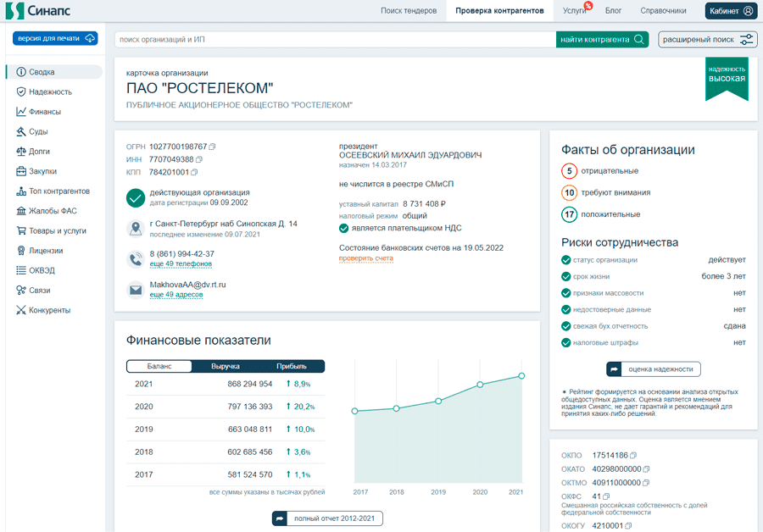Click the Конкуренты crossed-swords icon
The height and width of the screenshot is (532, 763).
[x=21, y=310]
